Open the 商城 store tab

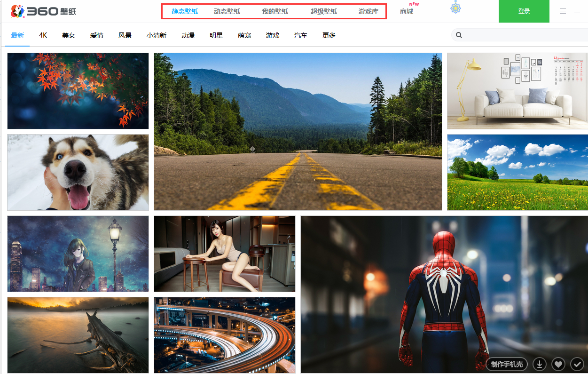[x=406, y=11]
